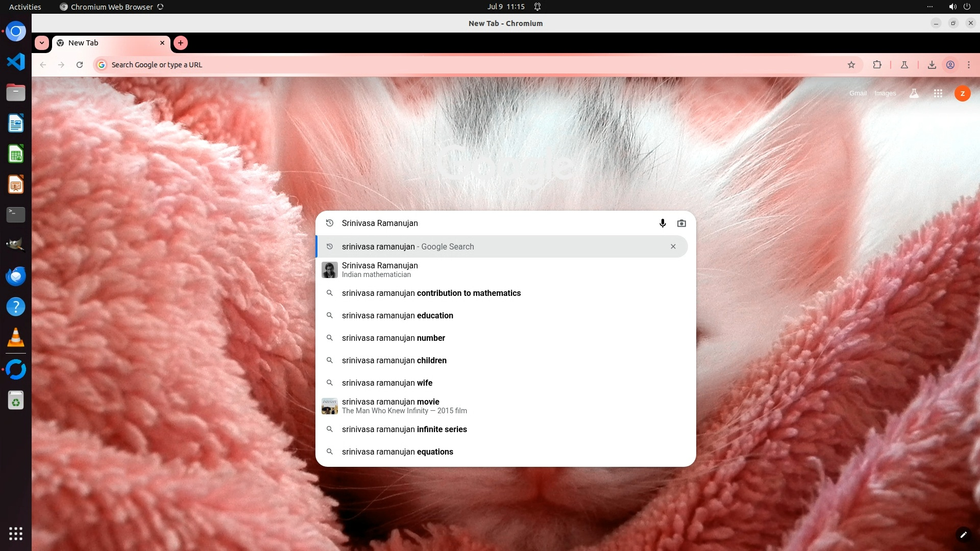This screenshot has height=551, width=980.
Task: Open the system volume and power menu
Action: click(959, 7)
